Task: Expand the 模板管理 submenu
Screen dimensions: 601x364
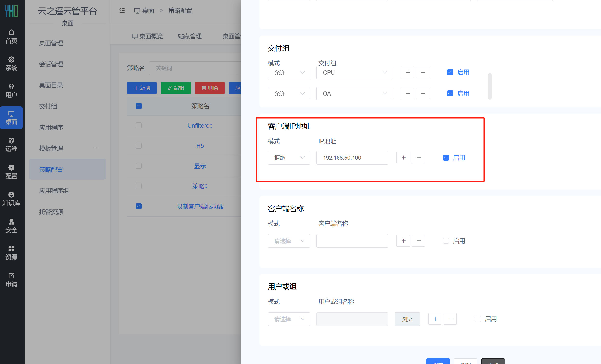Action: (x=68, y=148)
